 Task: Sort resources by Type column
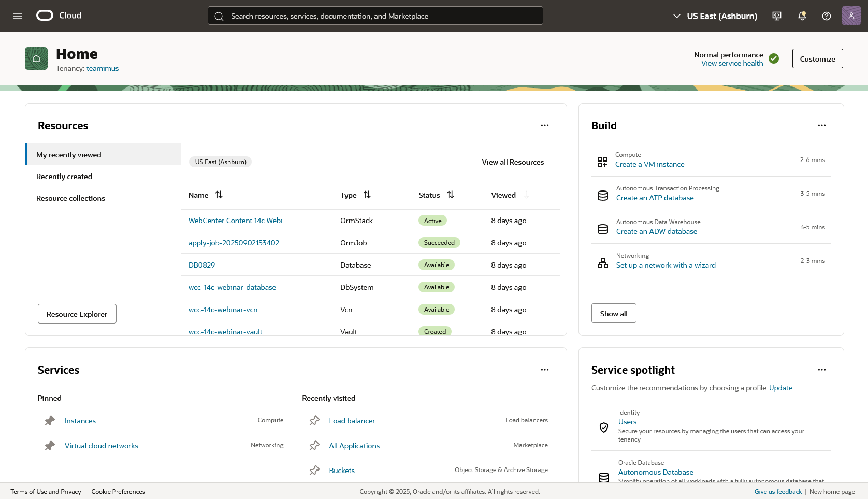[367, 195]
